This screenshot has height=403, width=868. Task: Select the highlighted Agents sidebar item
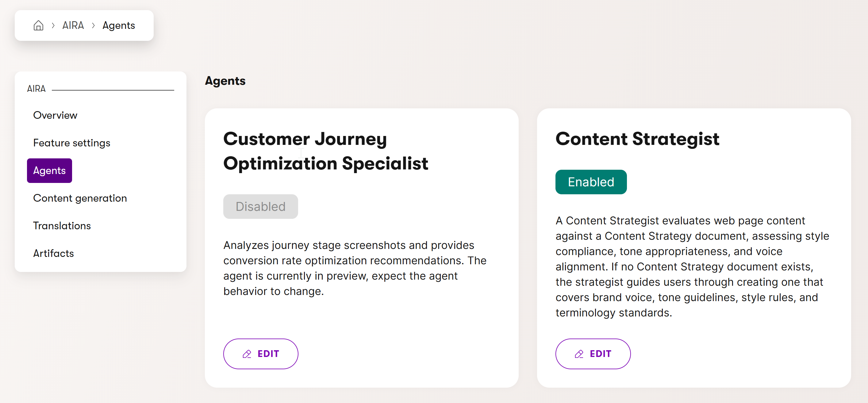point(49,171)
